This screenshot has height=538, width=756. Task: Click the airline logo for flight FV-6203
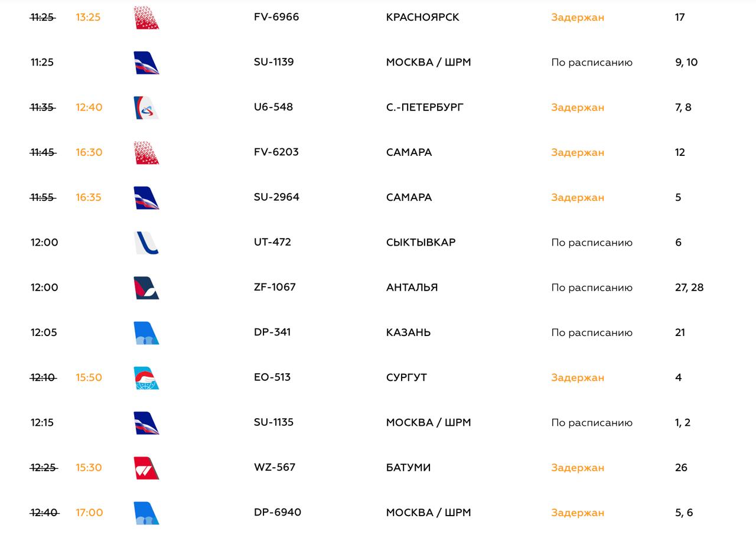pos(146,152)
